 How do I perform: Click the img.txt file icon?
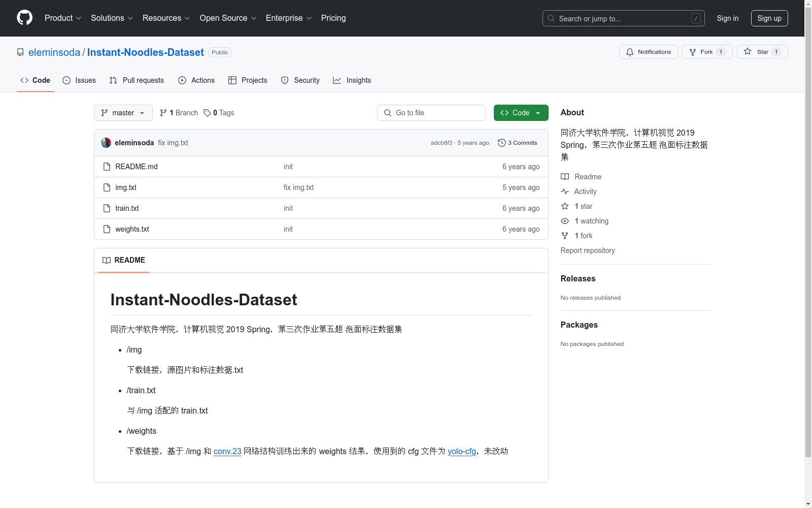(x=107, y=187)
